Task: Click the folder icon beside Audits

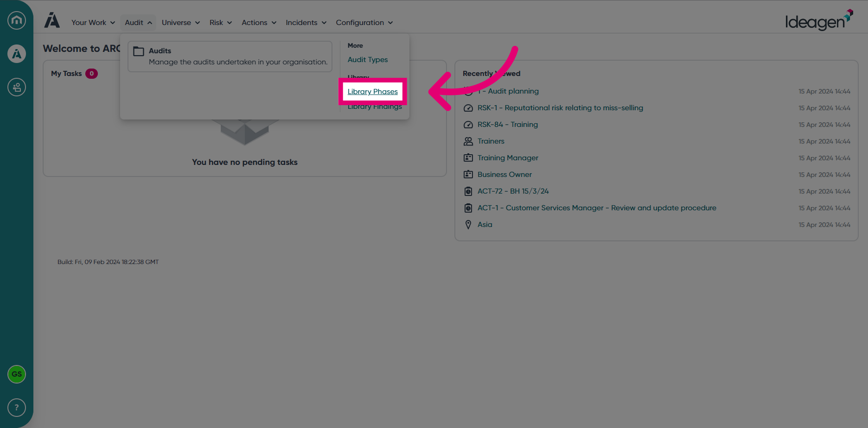Action: [139, 51]
